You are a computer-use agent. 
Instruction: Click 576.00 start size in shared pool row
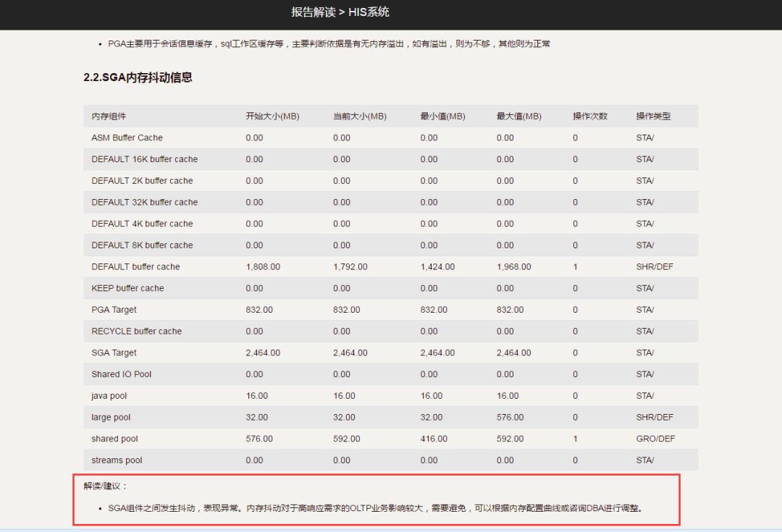tap(258, 439)
